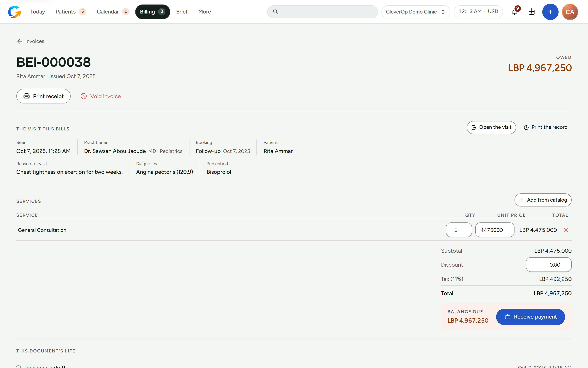This screenshot has width=588, height=368.
Task: Remove the General Consultation line item
Action: (x=566, y=230)
